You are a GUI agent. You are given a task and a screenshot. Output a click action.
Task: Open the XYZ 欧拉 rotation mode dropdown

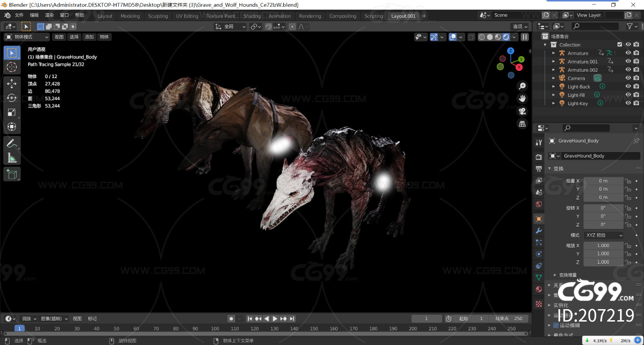click(604, 235)
